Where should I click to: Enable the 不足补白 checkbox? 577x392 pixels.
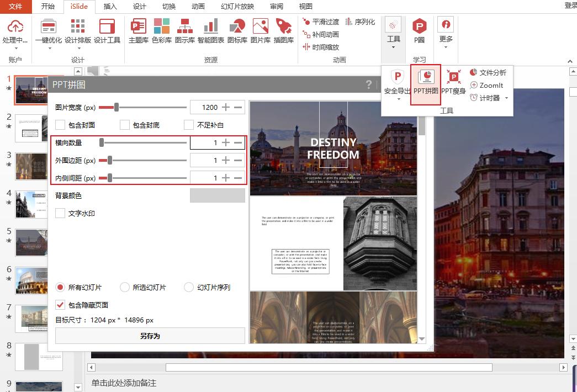[189, 125]
